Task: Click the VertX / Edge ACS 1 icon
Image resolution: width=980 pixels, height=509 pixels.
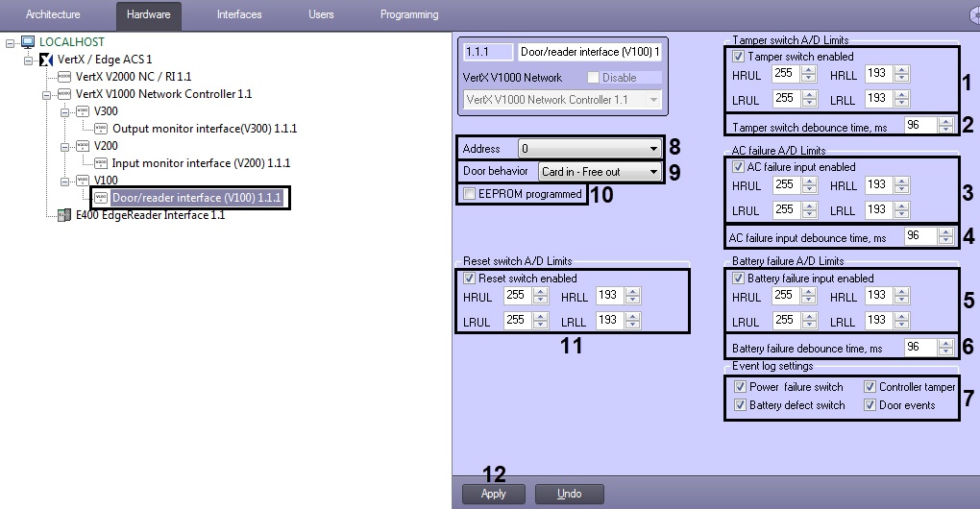Action: click(46, 60)
